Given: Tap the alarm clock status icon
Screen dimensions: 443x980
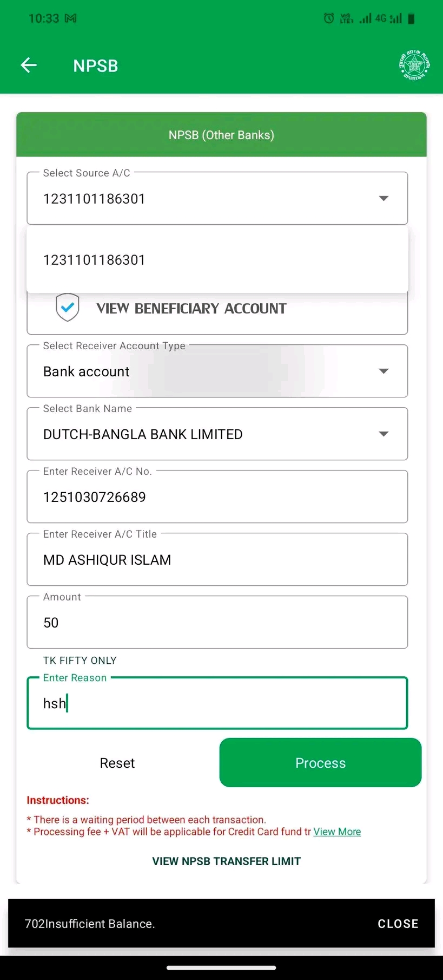Looking at the screenshot, I should tap(328, 18).
